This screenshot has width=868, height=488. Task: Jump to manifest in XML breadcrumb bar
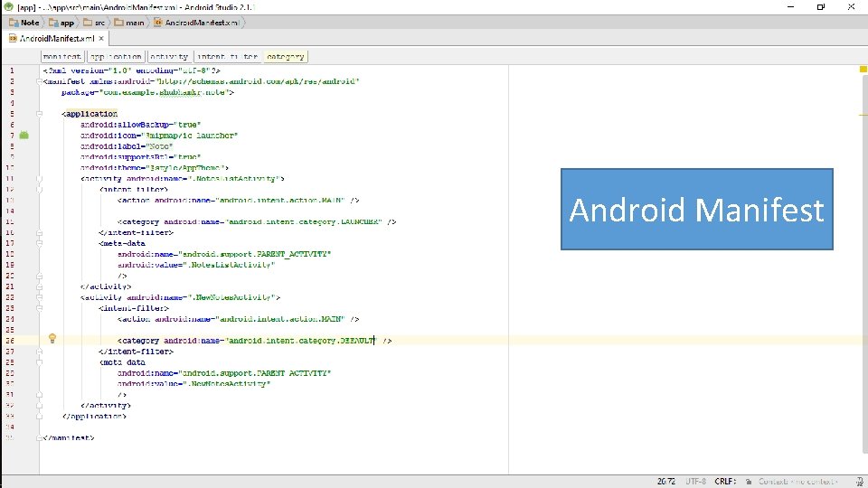62,56
